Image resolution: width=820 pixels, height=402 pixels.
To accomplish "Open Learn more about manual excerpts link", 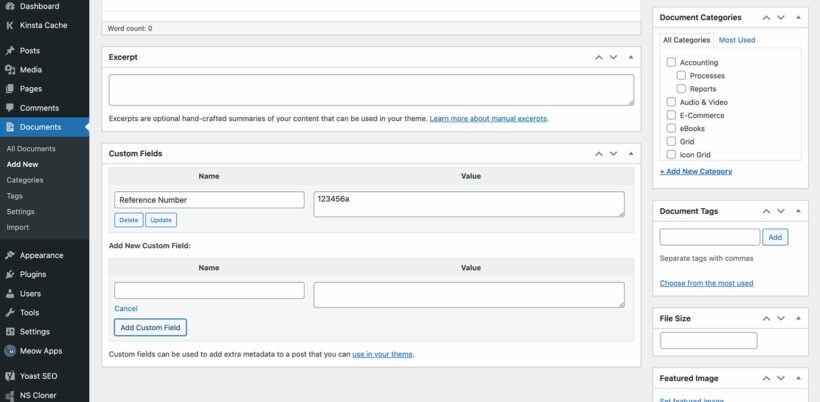I will click(x=488, y=119).
